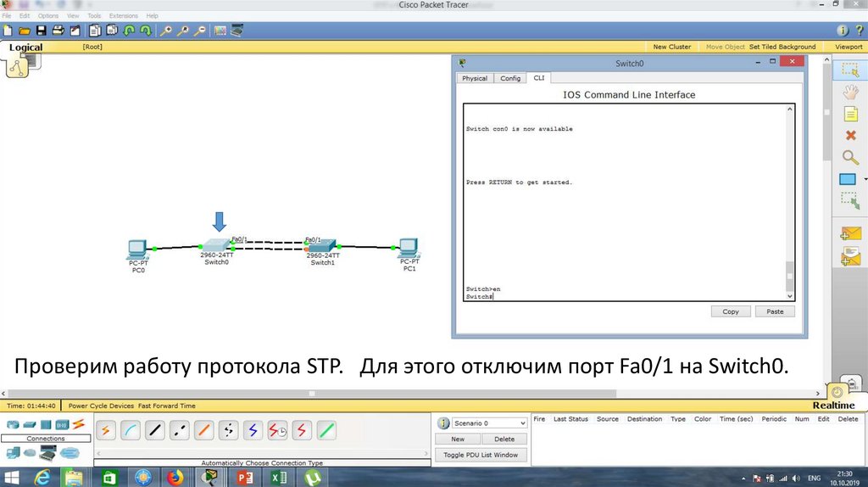Image resolution: width=868 pixels, height=487 pixels.
Task: Open the Scenario 0 dropdown
Action: [x=489, y=423]
